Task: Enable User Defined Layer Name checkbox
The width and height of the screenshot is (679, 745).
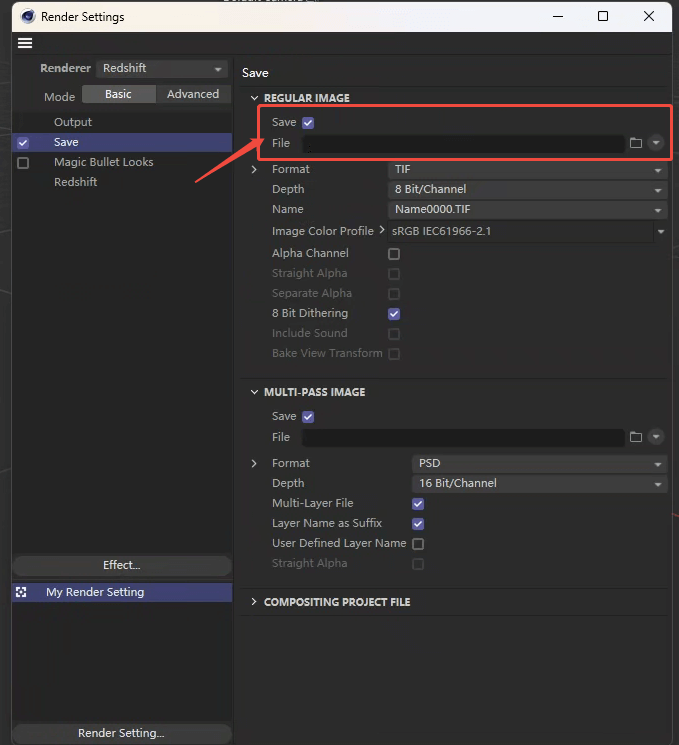Action: click(418, 544)
